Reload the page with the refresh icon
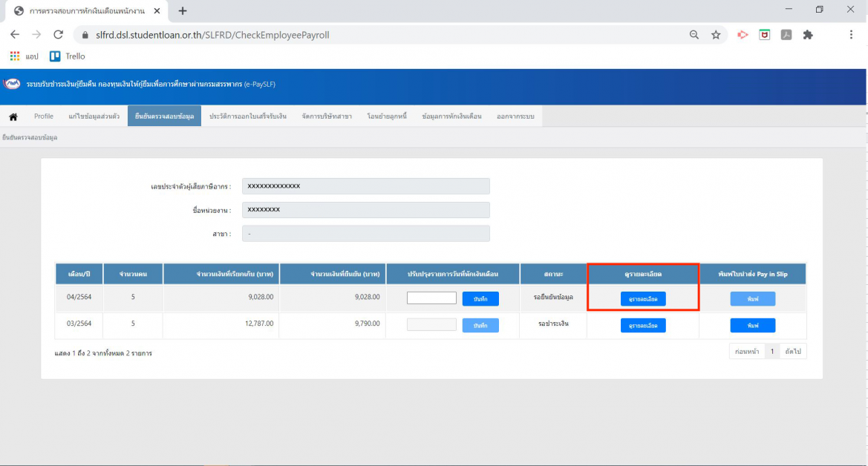Viewport: 868px width, 466px height. (x=58, y=35)
